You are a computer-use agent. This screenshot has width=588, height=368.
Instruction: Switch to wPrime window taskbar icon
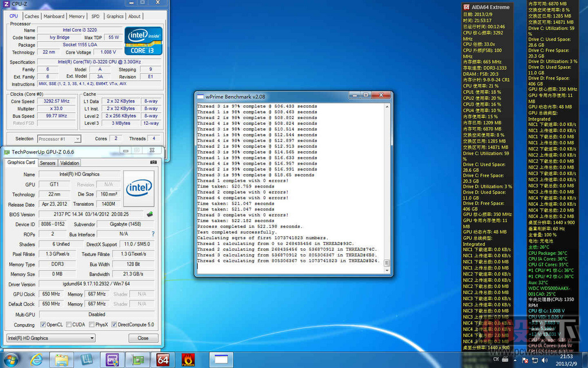coord(221,360)
